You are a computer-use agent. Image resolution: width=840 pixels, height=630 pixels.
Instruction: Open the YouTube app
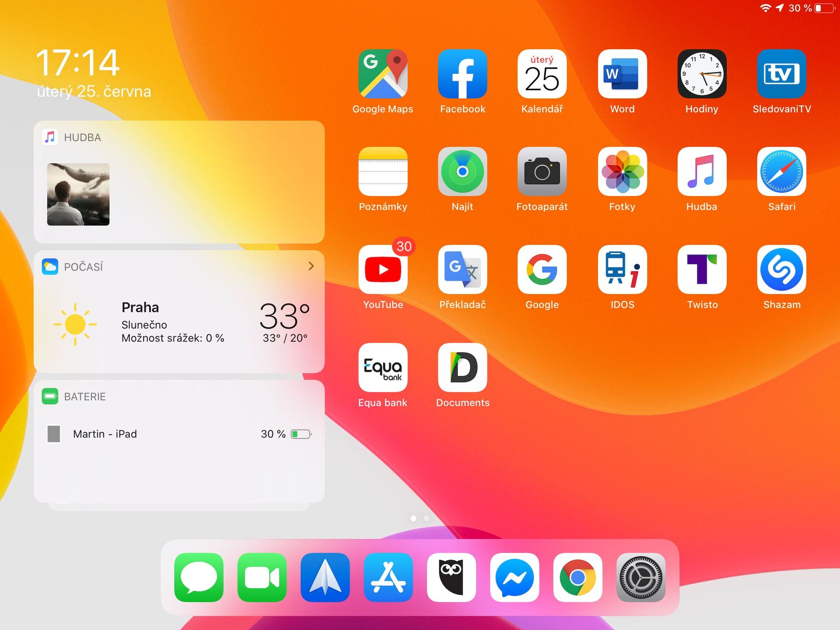(x=383, y=269)
